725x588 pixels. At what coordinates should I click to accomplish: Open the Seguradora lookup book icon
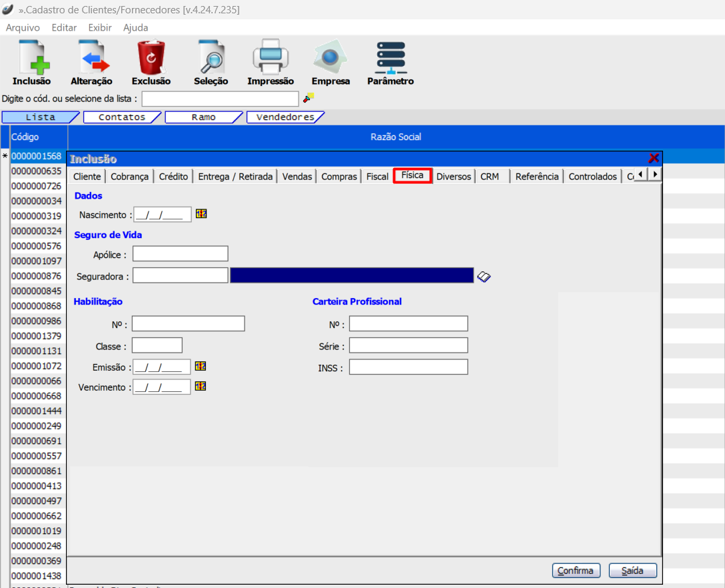(x=484, y=277)
